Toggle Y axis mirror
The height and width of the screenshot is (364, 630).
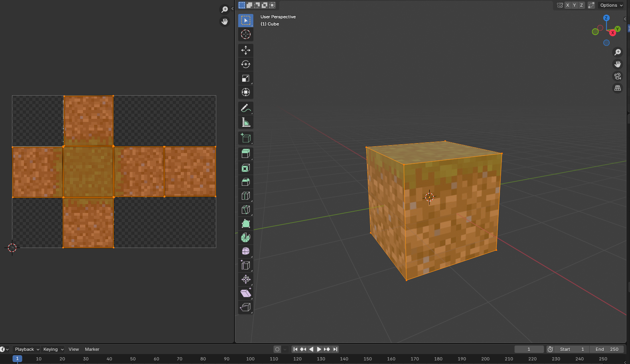pyautogui.click(x=575, y=5)
